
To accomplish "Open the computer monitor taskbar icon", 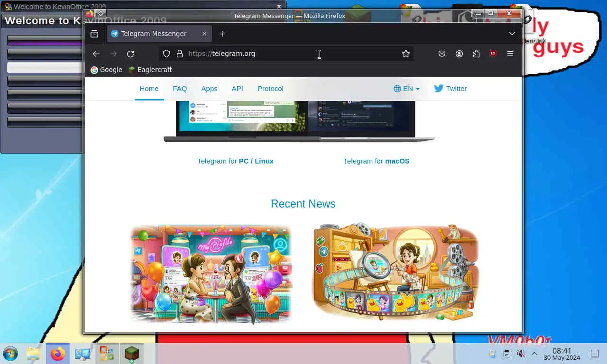I will 83,354.
